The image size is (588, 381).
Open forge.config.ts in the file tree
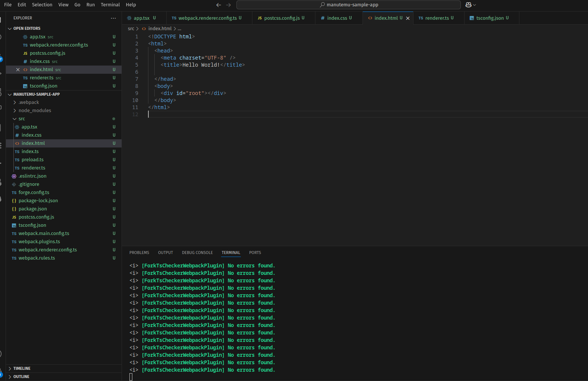tap(63, 193)
